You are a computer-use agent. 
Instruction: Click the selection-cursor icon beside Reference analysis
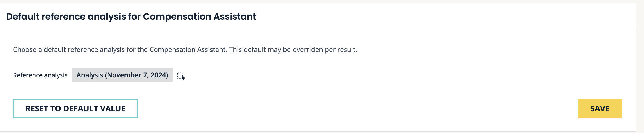point(181,76)
